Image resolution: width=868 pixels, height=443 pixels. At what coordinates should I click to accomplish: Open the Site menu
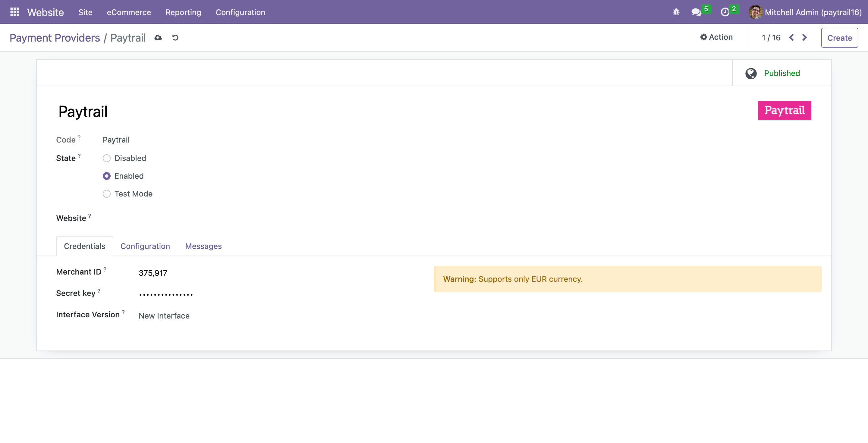[x=85, y=12]
